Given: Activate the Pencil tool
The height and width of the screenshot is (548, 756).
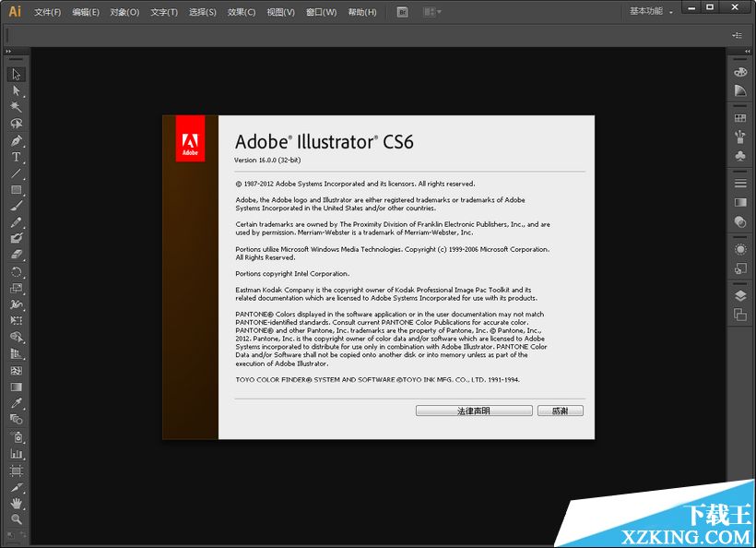Looking at the screenshot, I should pyautogui.click(x=17, y=222).
